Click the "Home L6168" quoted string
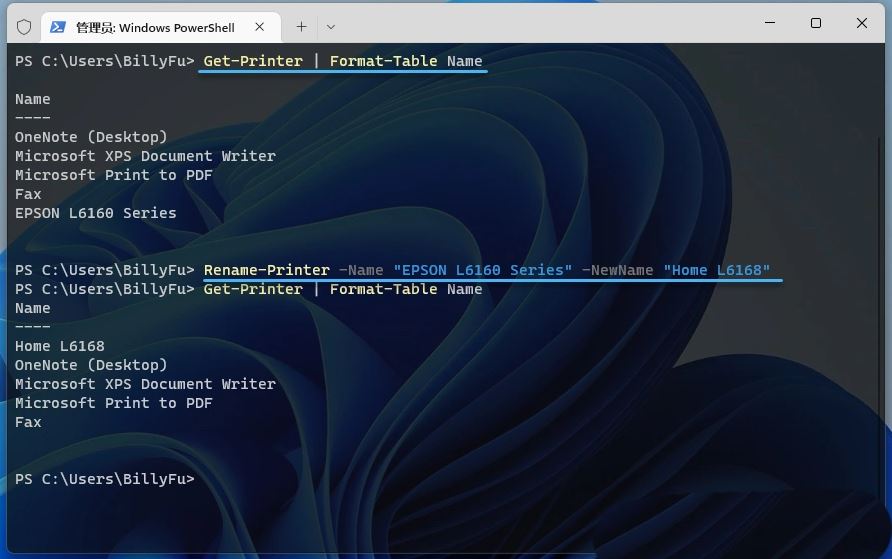Screen dimensions: 892x559 coord(717,270)
